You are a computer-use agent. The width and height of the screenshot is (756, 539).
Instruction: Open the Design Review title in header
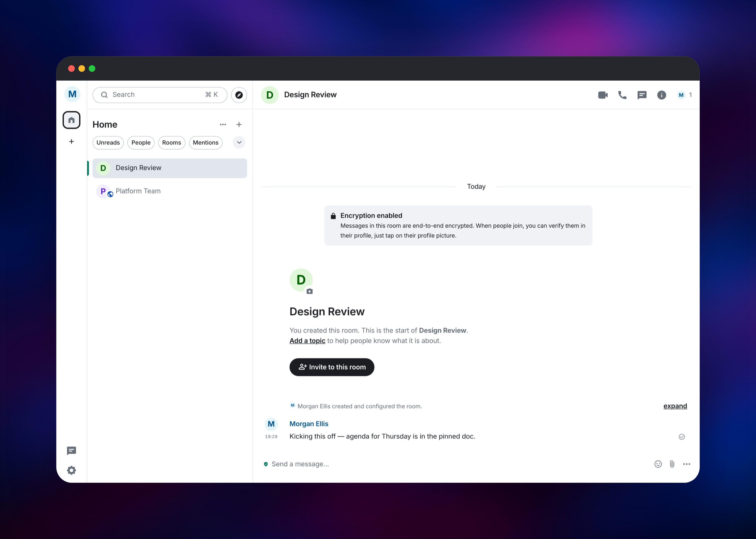(x=310, y=95)
